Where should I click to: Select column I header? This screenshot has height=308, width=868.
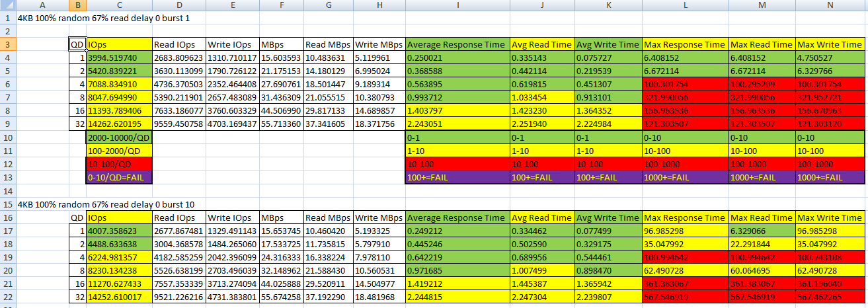pos(457,6)
